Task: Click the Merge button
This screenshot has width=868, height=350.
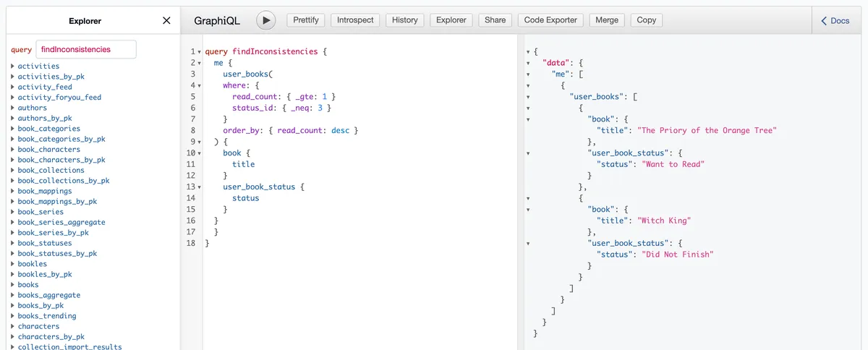Action: coord(606,20)
